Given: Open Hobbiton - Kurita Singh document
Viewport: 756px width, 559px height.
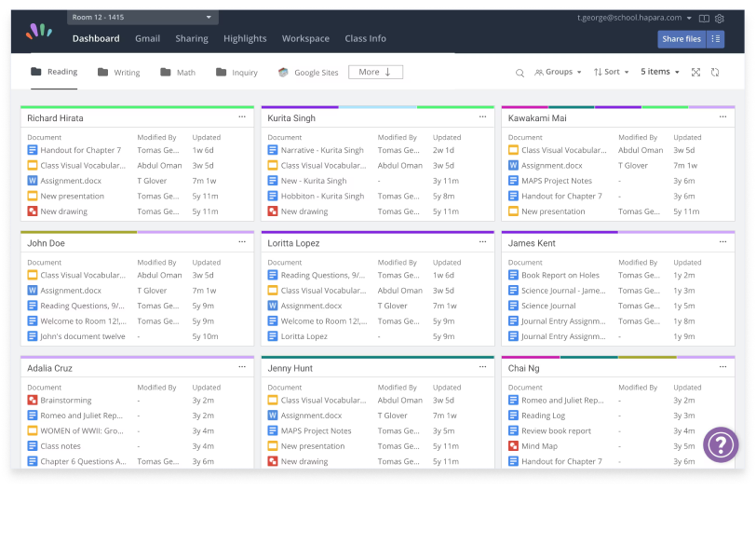Looking at the screenshot, I should 322,197.
